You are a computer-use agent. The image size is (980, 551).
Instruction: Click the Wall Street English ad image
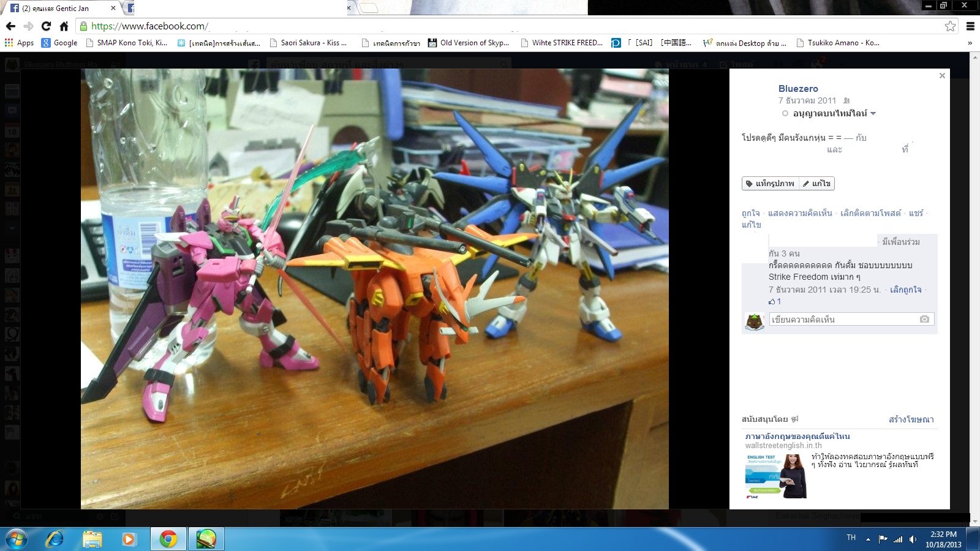click(x=776, y=476)
